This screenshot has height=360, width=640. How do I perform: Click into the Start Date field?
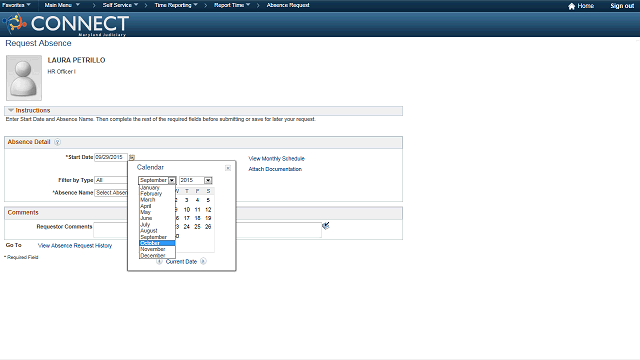[111, 157]
